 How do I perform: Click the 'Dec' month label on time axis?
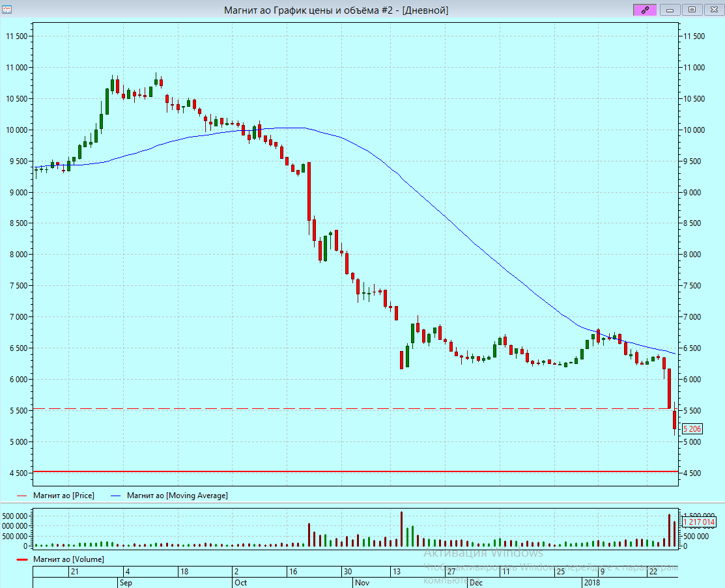(x=476, y=583)
